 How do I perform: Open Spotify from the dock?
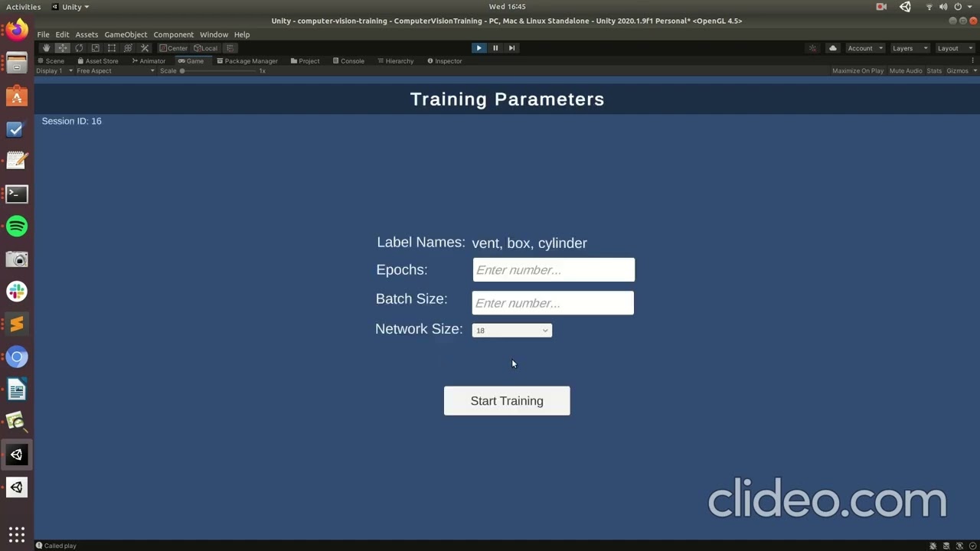(17, 227)
